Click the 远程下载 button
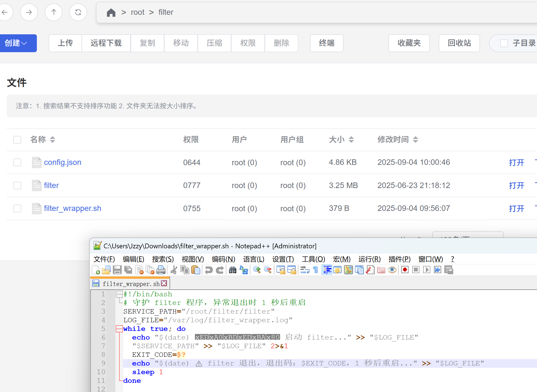Image resolution: width=537 pixels, height=392 pixels. click(106, 43)
